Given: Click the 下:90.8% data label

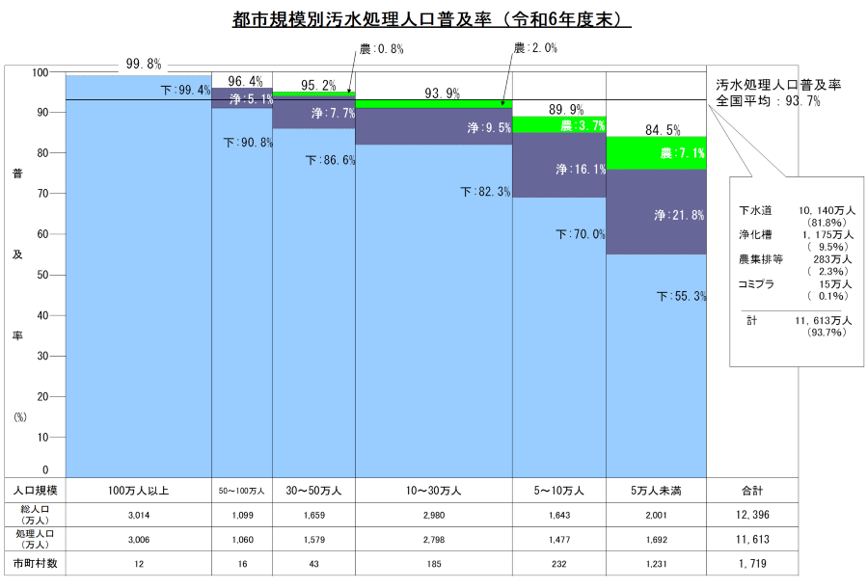Looking at the screenshot, I should point(249,143).
